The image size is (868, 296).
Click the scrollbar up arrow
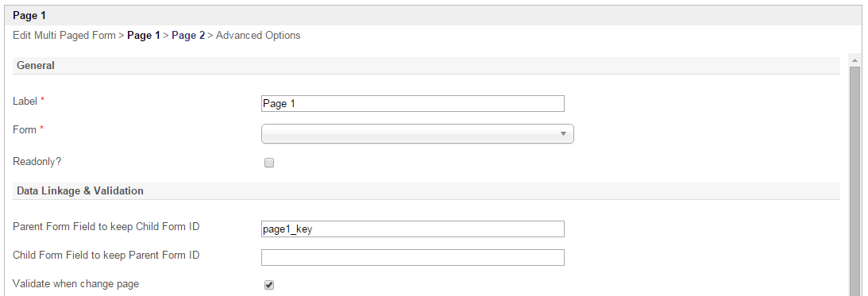[x=854, y=60]
